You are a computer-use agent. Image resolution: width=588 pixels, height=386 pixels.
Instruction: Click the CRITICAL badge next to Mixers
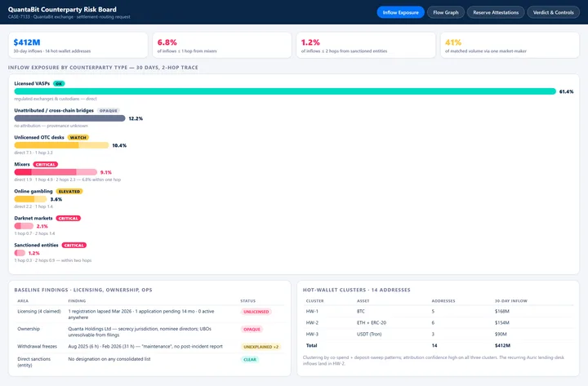tap(46, 165)
